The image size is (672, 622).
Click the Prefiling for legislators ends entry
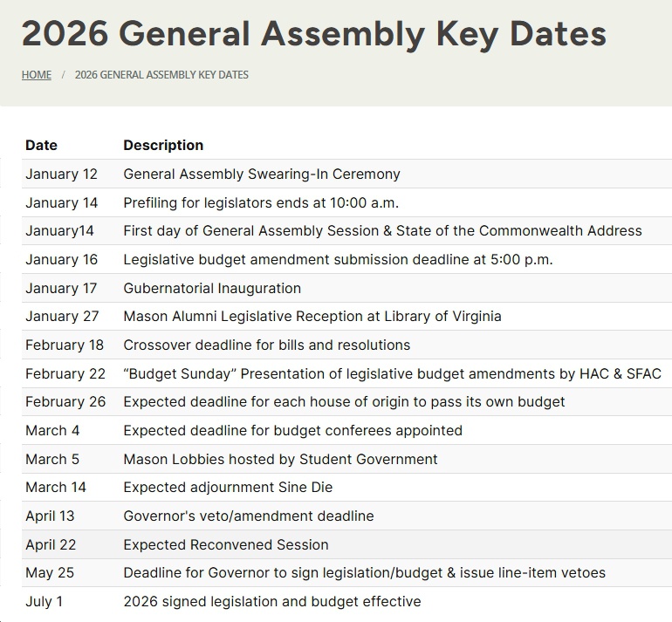point(261,202)
